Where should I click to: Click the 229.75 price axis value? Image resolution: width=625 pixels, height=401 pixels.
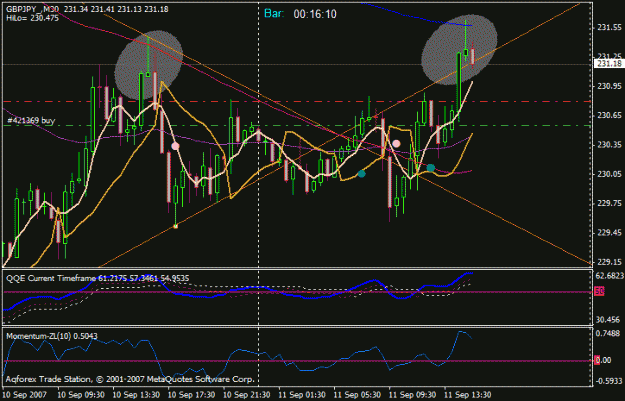pyautogui.click(x=609, y=204)
